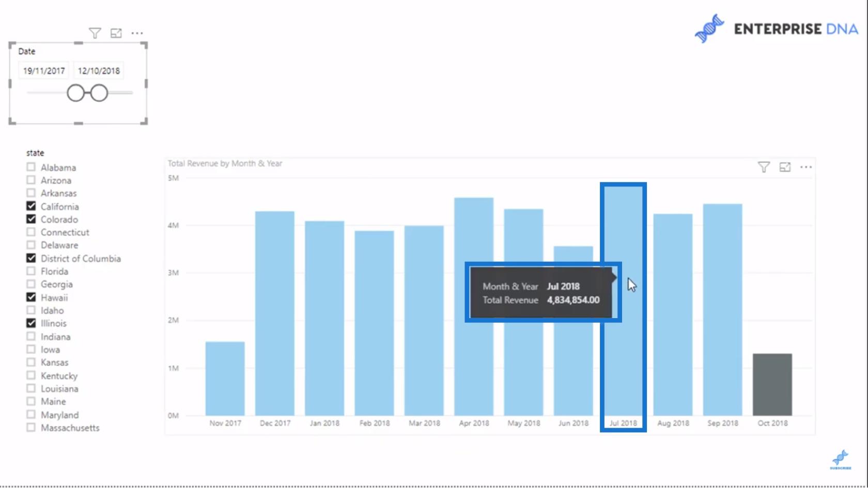868x488 pixels.
Task: Click chart title Total Revenue by Month & Year
Action: 225,163
